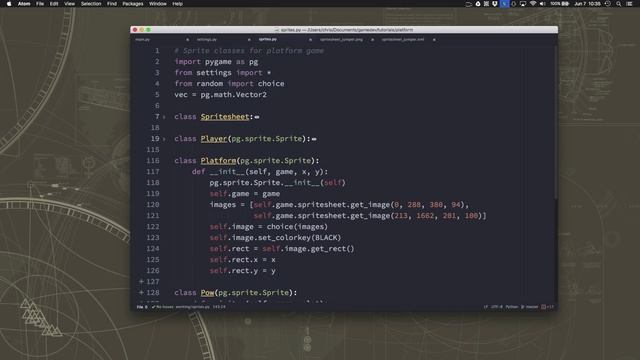The height and width of the screenshot is (360, 640).
Task: Open the Window menu
Action: 158,4
